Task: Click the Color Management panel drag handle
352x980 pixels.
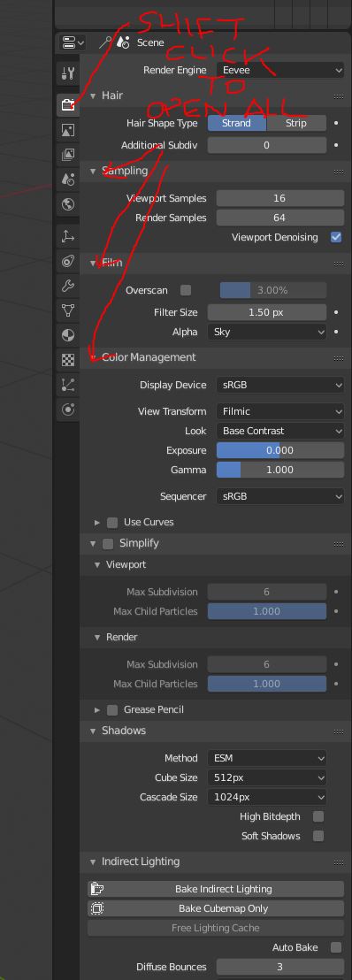Action: pyautogui.click(x=338, y=358)
